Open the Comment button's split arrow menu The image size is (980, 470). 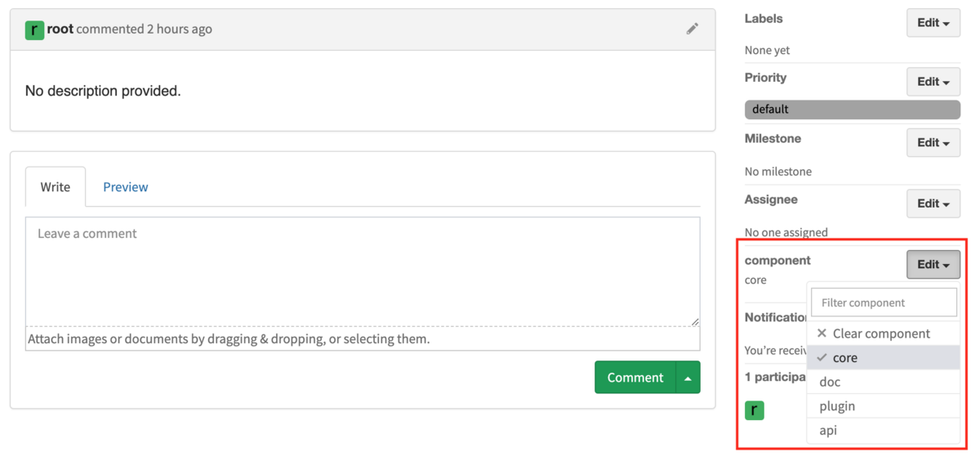pos(688,378)
